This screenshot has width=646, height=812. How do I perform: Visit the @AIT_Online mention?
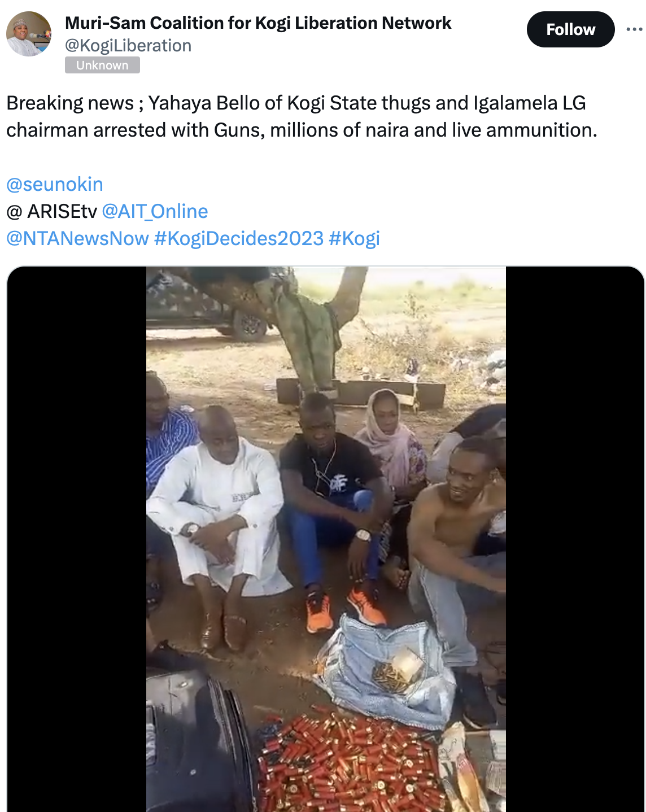pyautogui.click(x=155, y=211)
